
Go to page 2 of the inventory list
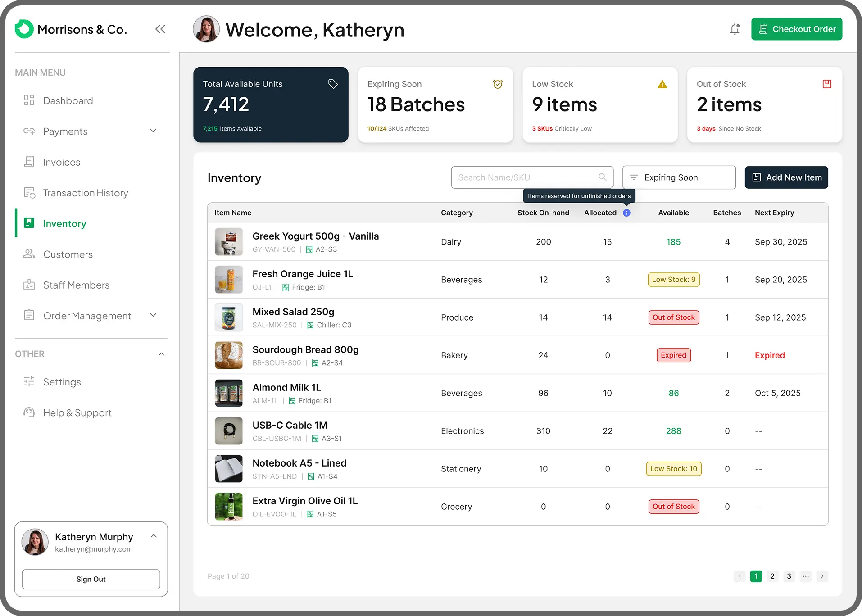pos(772,576)
